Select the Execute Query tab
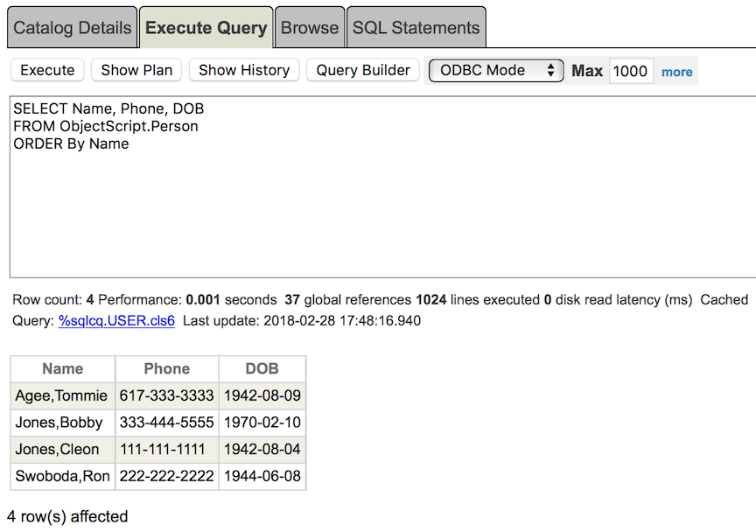The height and width of the screenshot is (532, 756). (x=206, y=27)
